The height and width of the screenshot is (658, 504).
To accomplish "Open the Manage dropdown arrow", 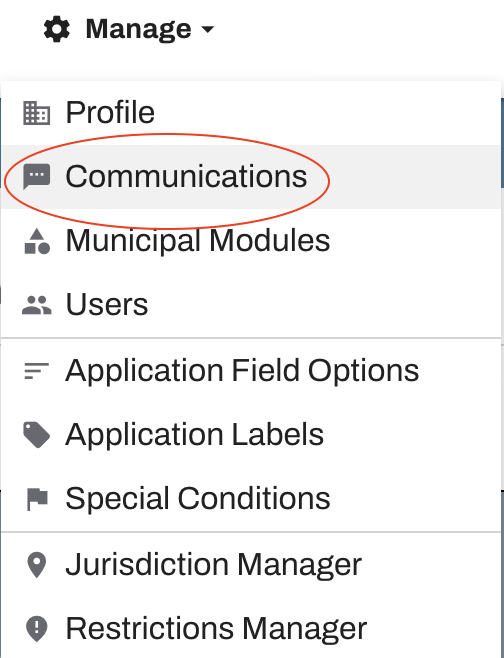I will point(208,29).
